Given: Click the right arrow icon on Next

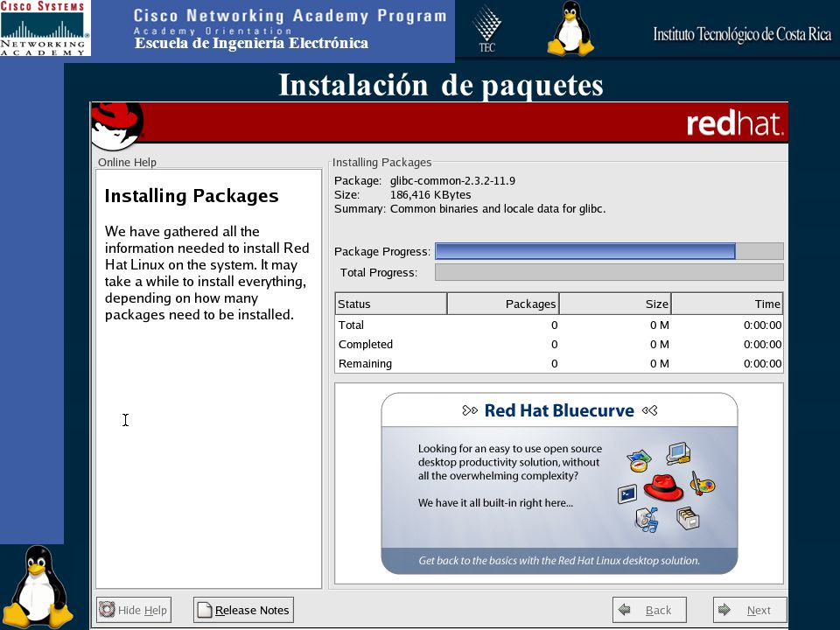Looking at the screenshot, I should coord(724,609).
